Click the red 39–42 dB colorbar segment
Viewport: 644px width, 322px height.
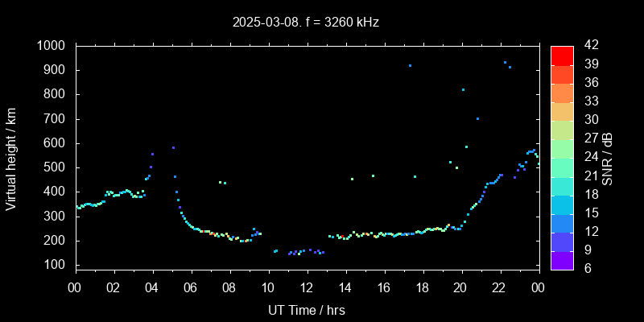562,55
